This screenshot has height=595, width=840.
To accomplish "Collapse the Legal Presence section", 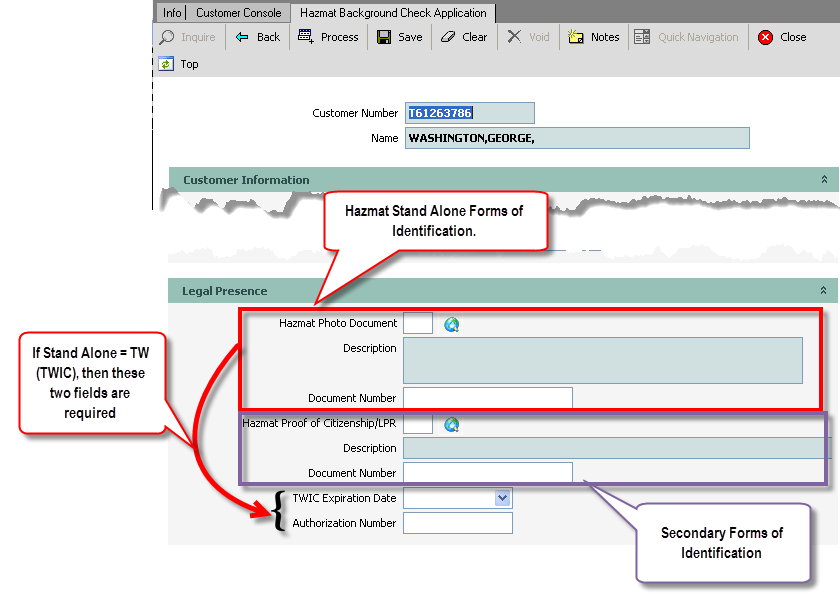I will 824,291.
